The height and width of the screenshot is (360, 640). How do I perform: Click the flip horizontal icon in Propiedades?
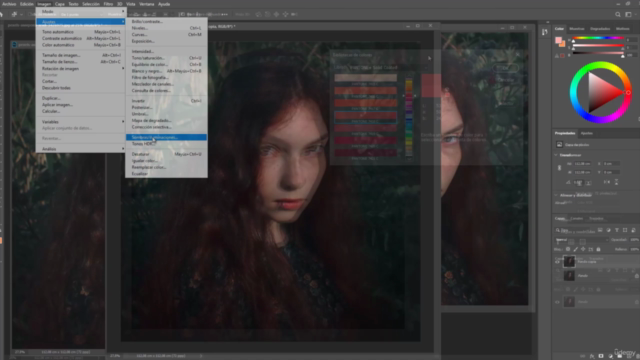coord(607,182)
